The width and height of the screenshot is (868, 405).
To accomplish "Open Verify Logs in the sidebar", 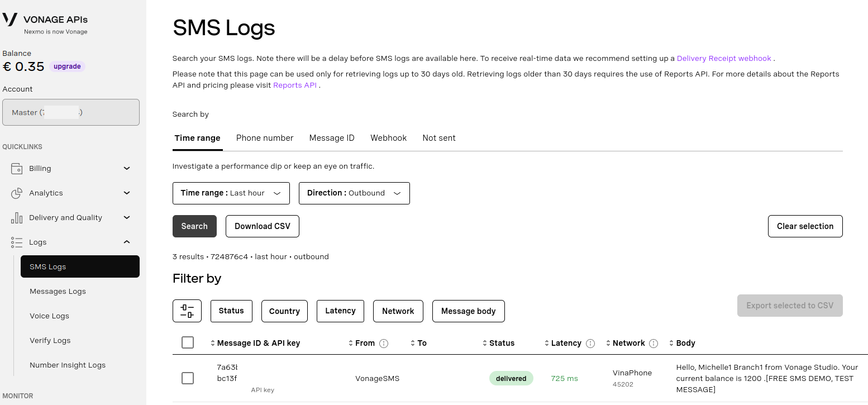I will click(80, 340).
